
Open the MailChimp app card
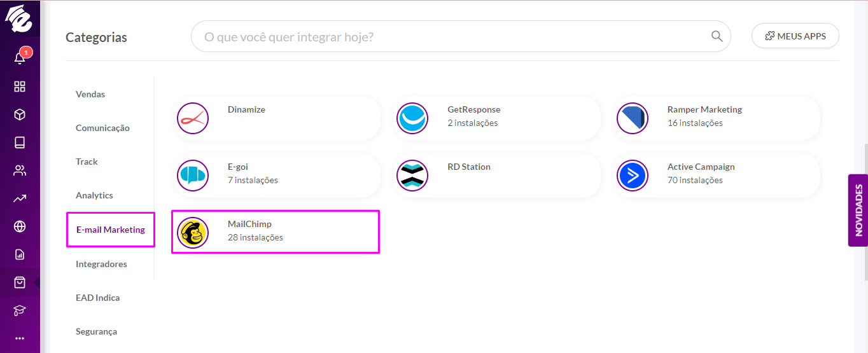point(276,232)
